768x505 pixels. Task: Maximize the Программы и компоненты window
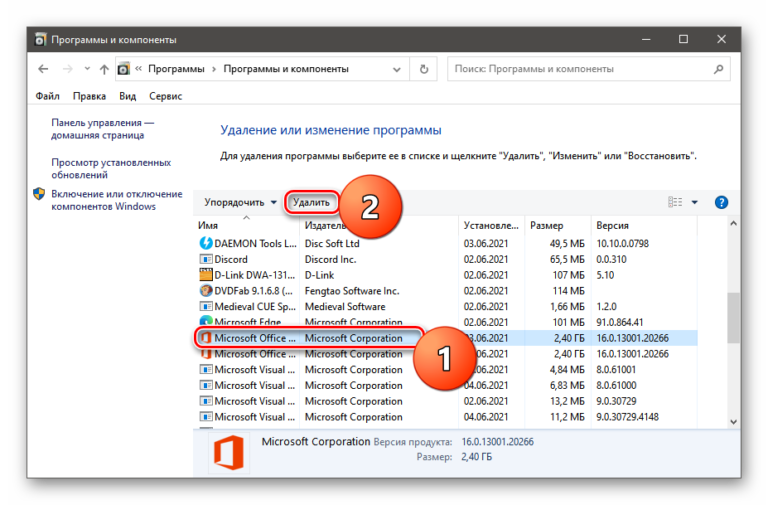click(683, 39)
